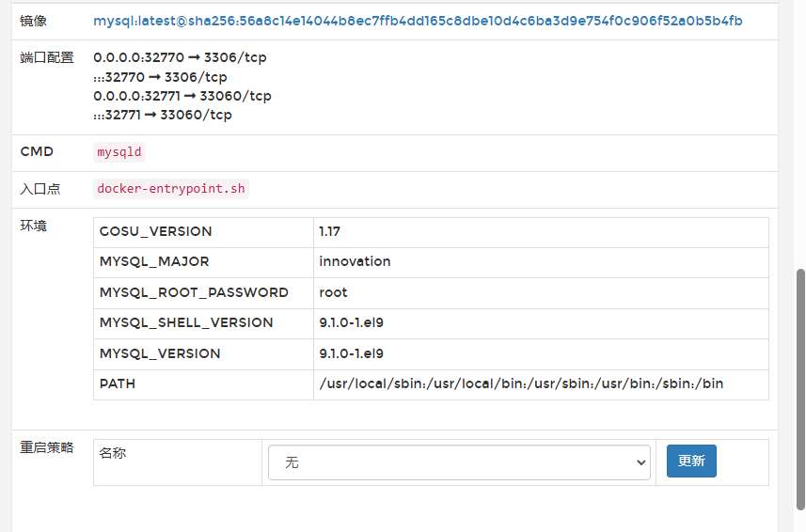The height and width of the screenshot is (532, 806).
Task: Click the blue 更新 button
Action: tap(691, 462)
